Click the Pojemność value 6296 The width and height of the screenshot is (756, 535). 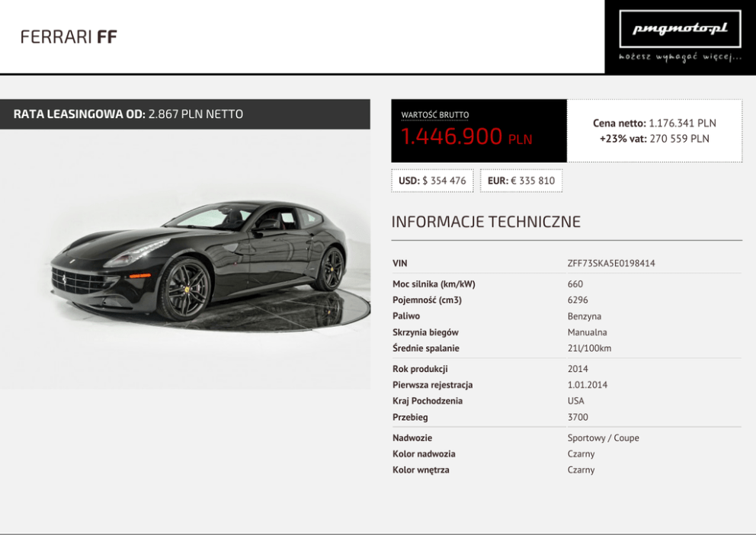pyautogui.click(x=578, y=300)
